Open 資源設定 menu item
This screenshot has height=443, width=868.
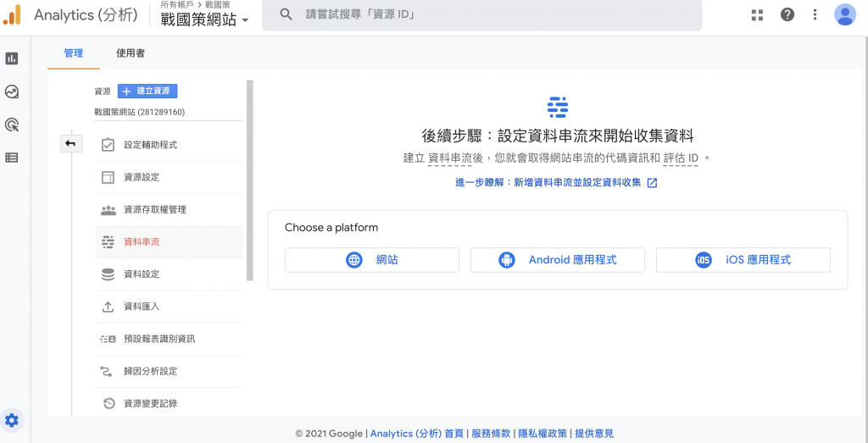169,177
